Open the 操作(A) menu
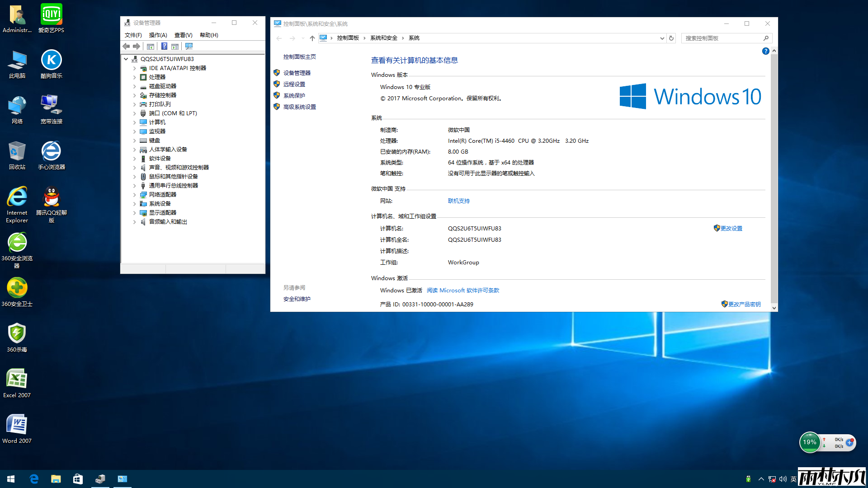868x488 pixels. click(x=158, y=35)
